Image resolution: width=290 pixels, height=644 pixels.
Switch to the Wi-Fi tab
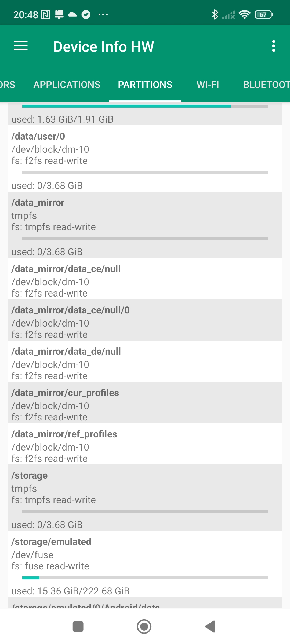[x=208, y=85]
